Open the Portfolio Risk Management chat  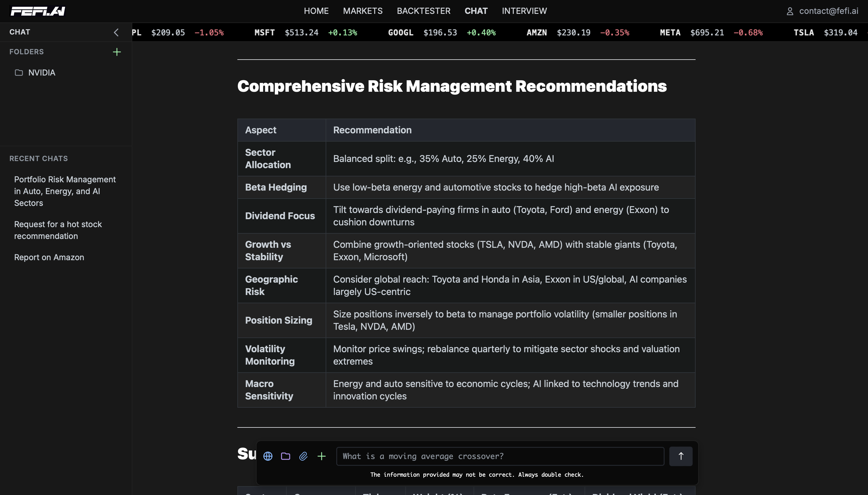coord(65,191)
